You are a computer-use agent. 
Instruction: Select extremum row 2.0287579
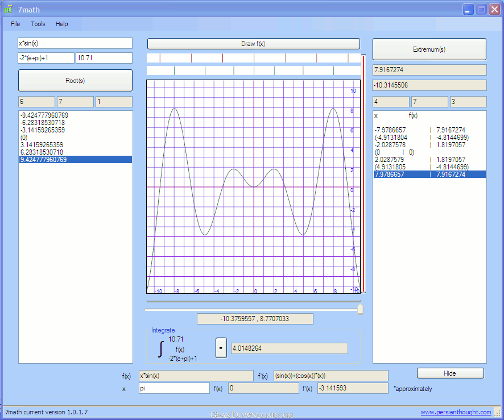pyautogui.click(x=429, y=160)
